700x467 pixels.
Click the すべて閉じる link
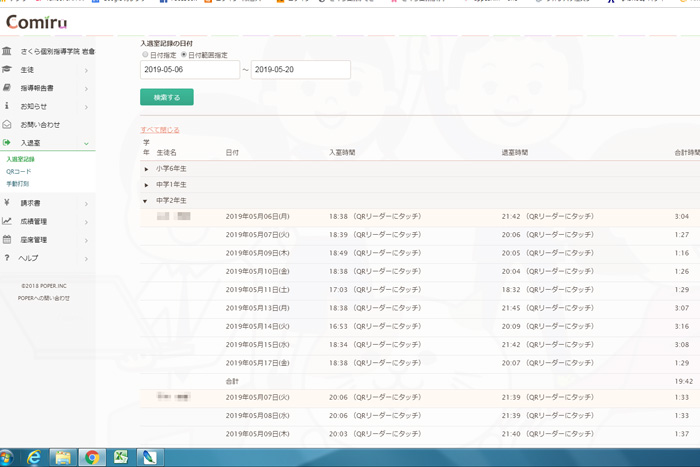pyautogui.click(x=160, y=130)
